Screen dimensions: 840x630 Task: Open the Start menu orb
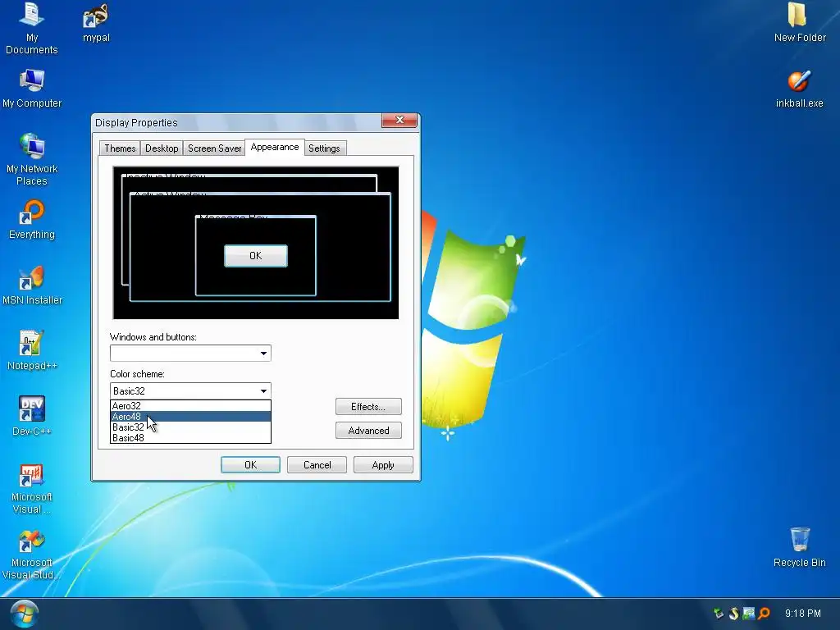[24, 614]
